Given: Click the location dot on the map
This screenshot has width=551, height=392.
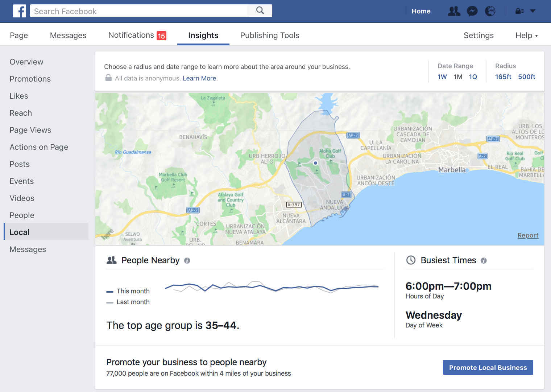Looking at the screenshot, I should pos(315,163).
